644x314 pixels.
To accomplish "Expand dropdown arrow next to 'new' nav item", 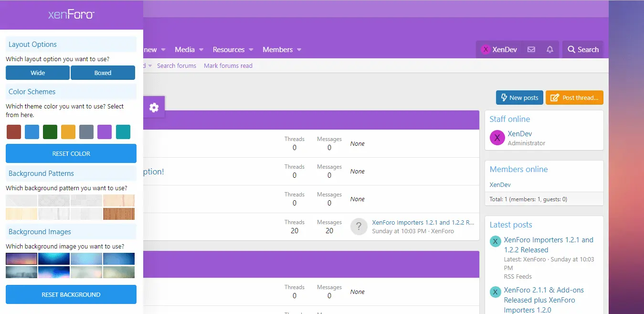I will (163, 50).
